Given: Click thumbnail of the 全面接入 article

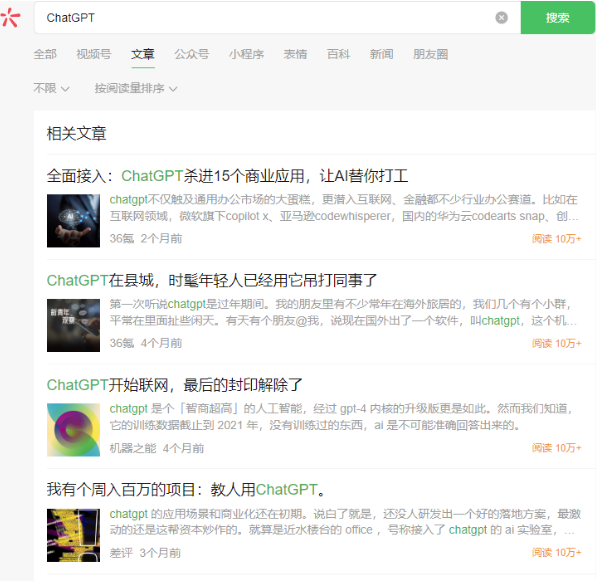Looking at the screenshot, I should pos(73,221).
